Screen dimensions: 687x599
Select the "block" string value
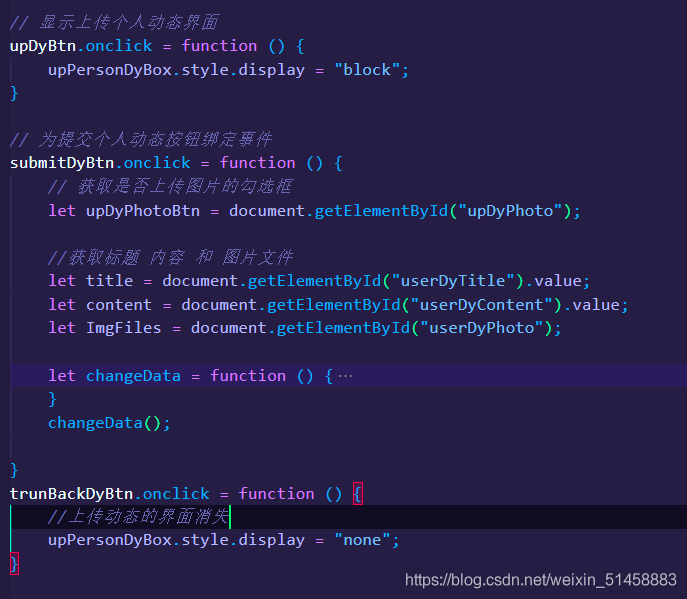tap(367, 70)
